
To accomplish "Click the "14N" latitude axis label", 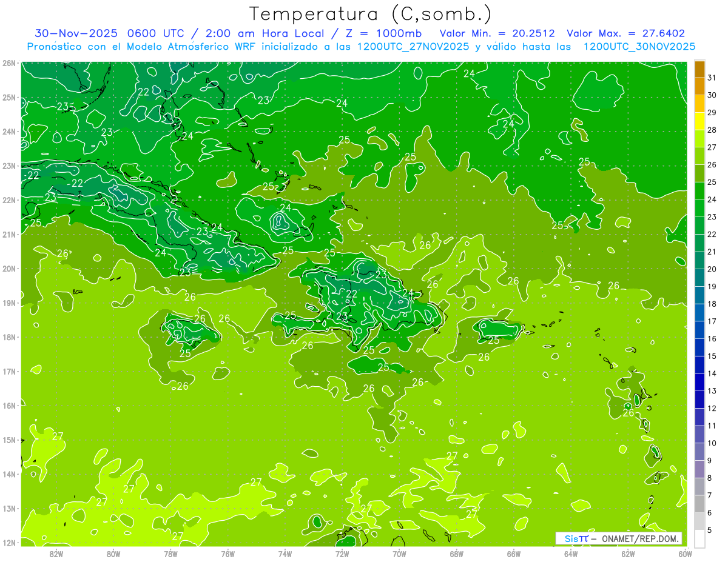I will pyautogui.click(x=9, y=474).
